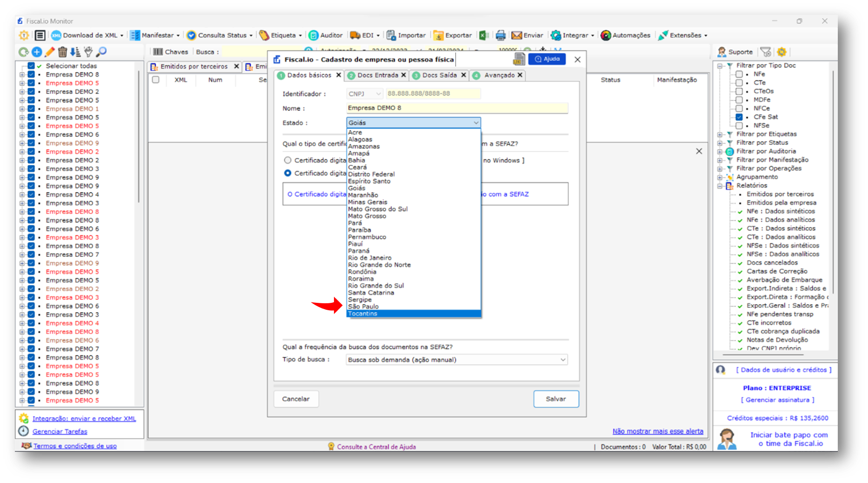The width and height of the screenshot is (868, 483).
Task: Collapse the Relatórios tree node
Action: coord(720,186)
